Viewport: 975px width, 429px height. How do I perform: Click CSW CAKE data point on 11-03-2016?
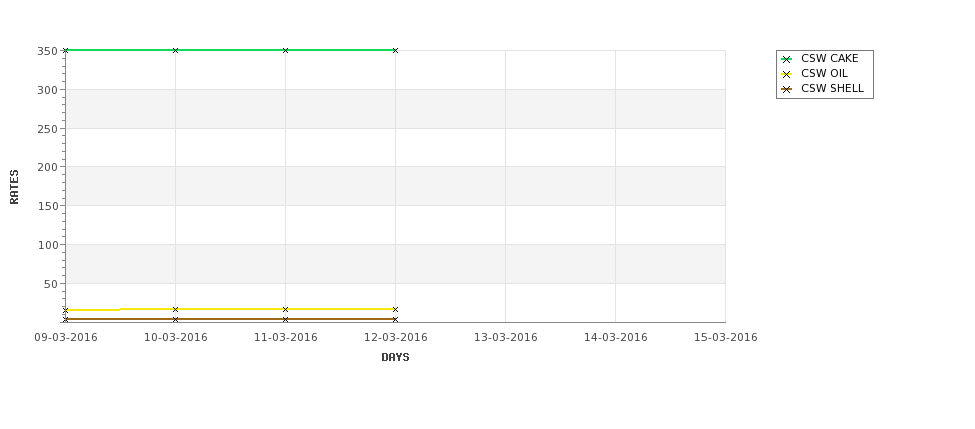285,50
